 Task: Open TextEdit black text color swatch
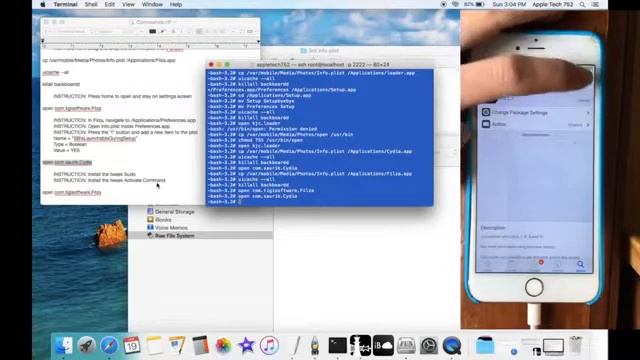click(152, 31)
